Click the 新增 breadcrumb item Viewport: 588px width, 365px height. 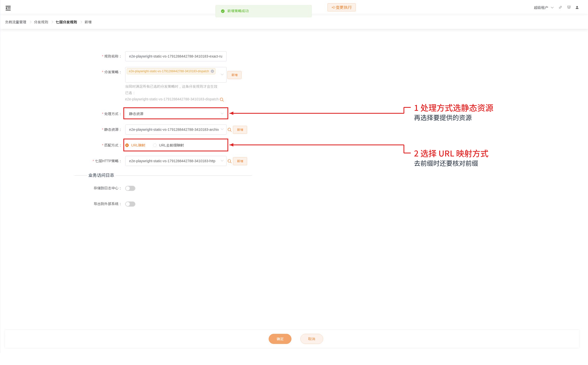pyautogui.click(x=88, y=22)
